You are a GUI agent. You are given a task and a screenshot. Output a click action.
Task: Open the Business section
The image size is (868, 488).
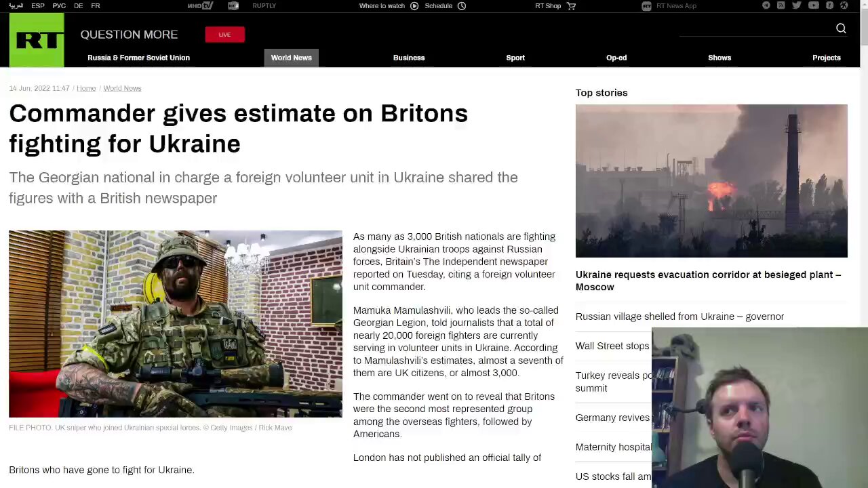coord(409,58)
